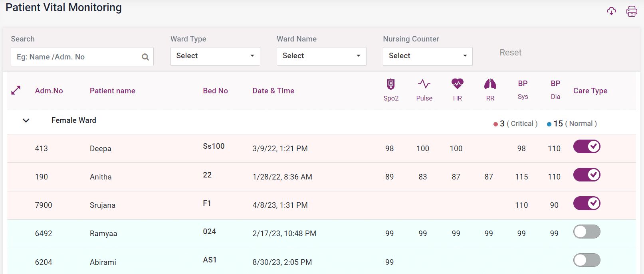
Task: Collapse the Female Ward group
Action: tap(26, 120)
